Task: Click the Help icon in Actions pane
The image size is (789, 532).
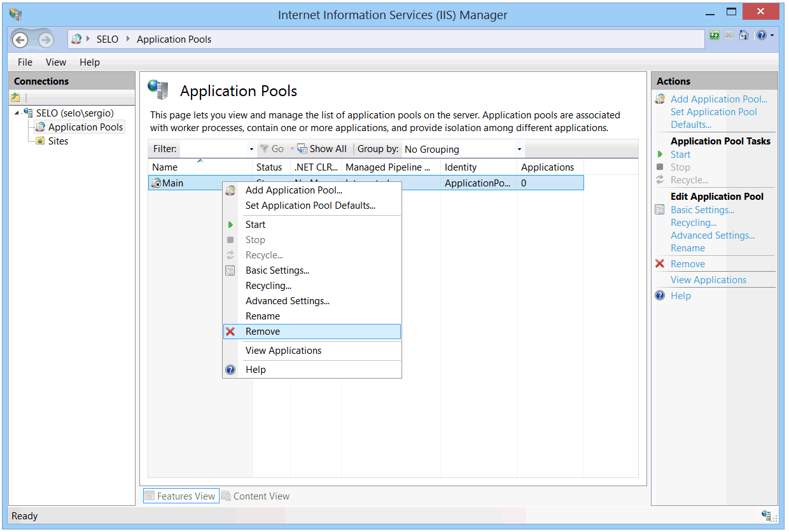Action: point(660,296)
